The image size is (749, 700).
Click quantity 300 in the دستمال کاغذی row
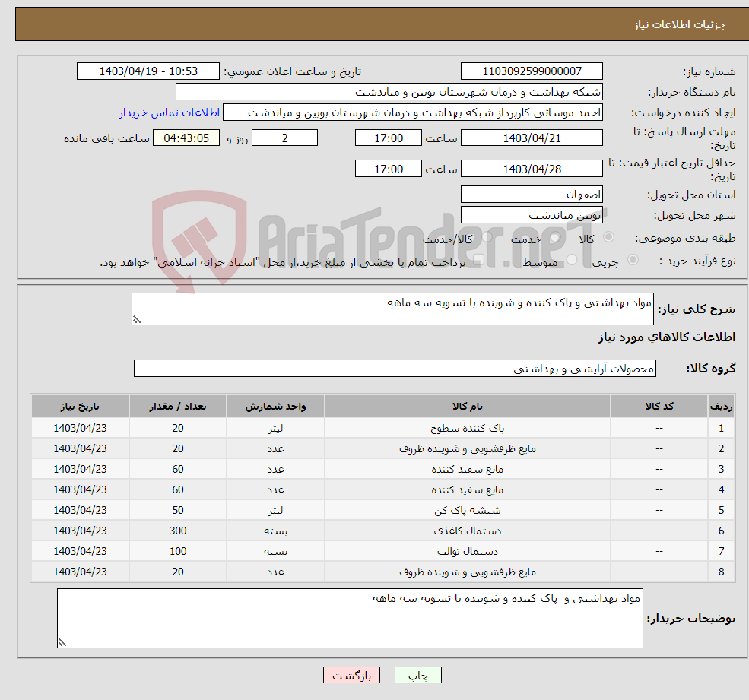[x=178, y=531]
